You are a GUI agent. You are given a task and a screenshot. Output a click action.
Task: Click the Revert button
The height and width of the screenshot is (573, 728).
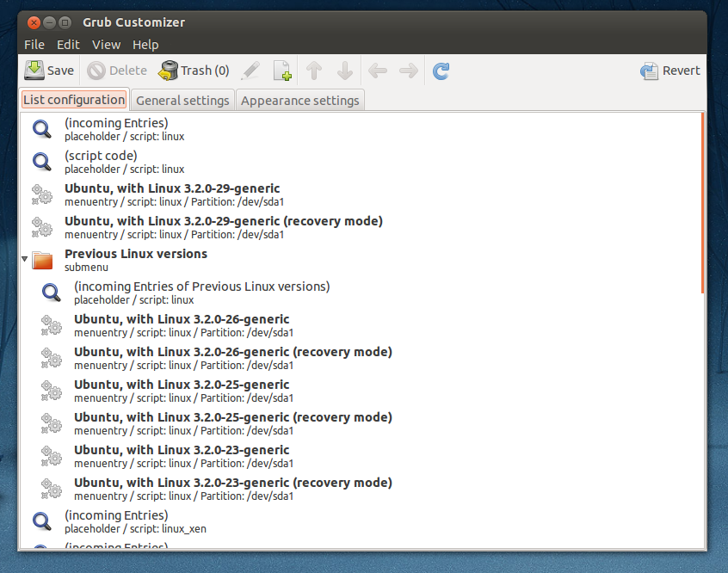pyautogui.click(x=670, y=71)
